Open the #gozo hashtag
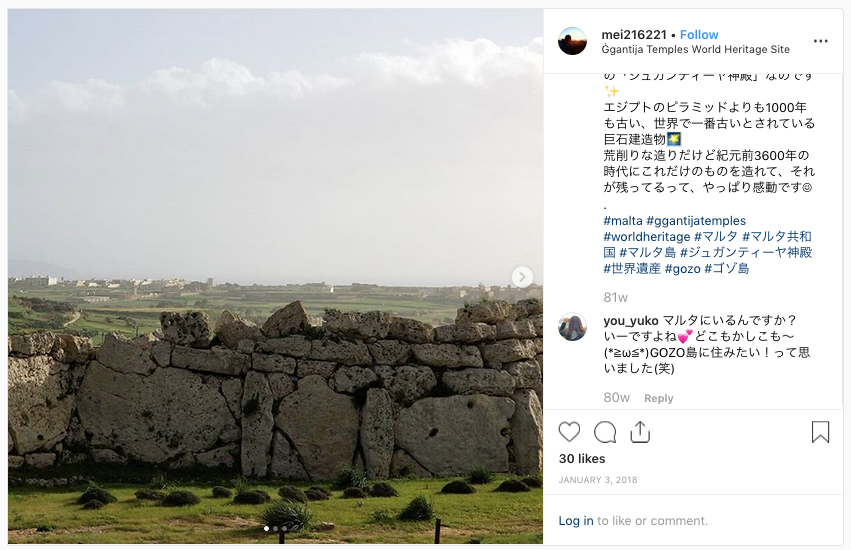Image resolution: width=851 pixels, height=550 pixels. [683, 269]
